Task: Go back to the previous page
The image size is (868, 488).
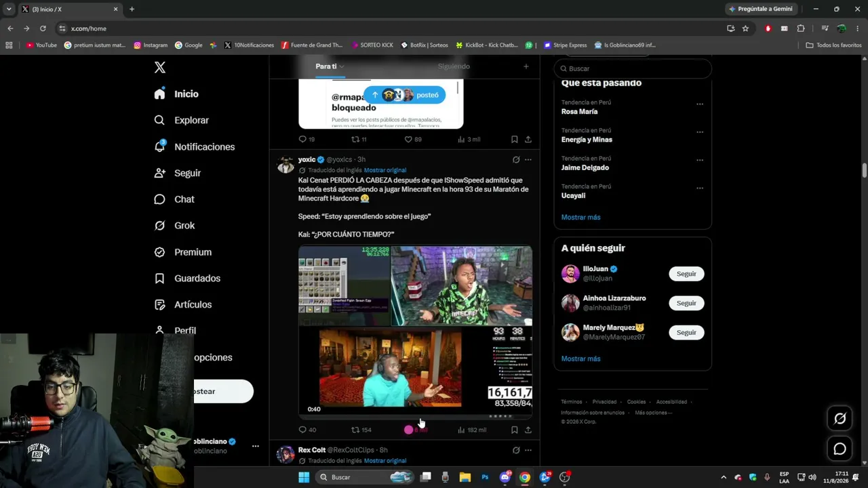Action: pos(10,28)
